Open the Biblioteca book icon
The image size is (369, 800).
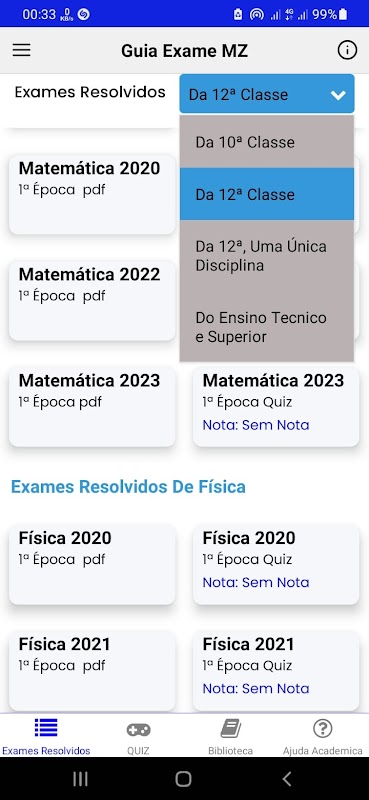230,729
